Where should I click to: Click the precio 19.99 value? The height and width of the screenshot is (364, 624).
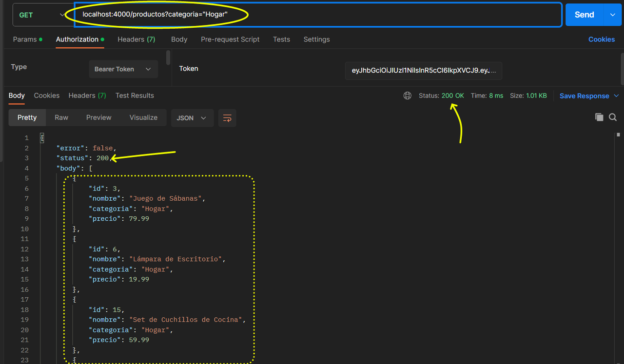pyautogui.click(x=139, y=279)
